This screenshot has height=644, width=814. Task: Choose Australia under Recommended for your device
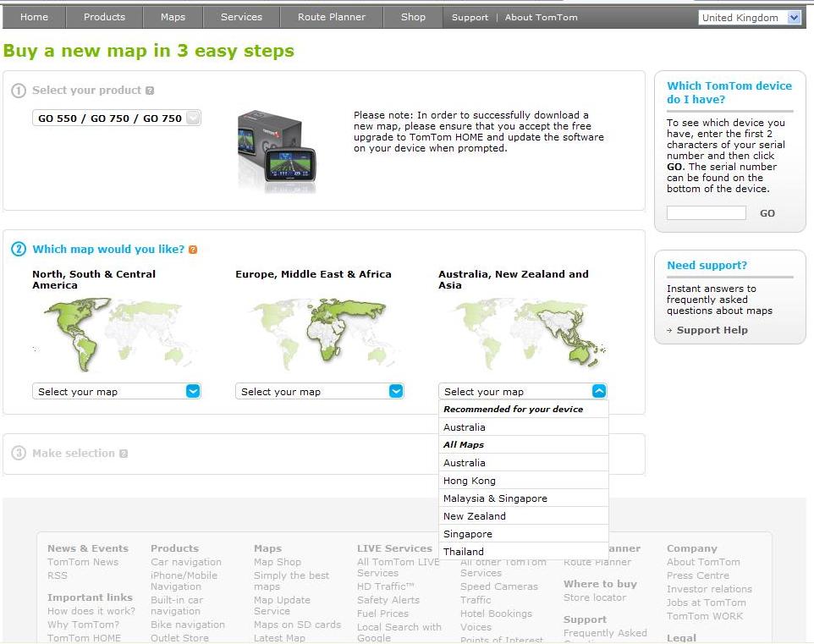point(523,427)
